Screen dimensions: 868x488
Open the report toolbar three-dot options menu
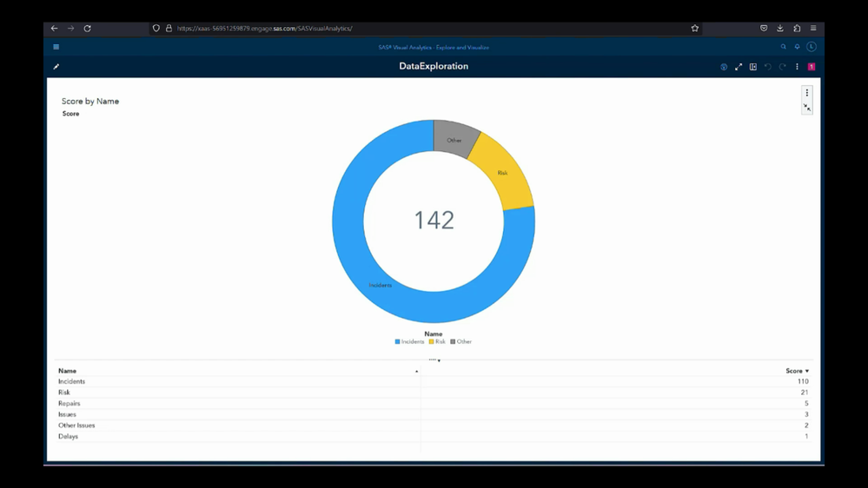click(797, 66)
